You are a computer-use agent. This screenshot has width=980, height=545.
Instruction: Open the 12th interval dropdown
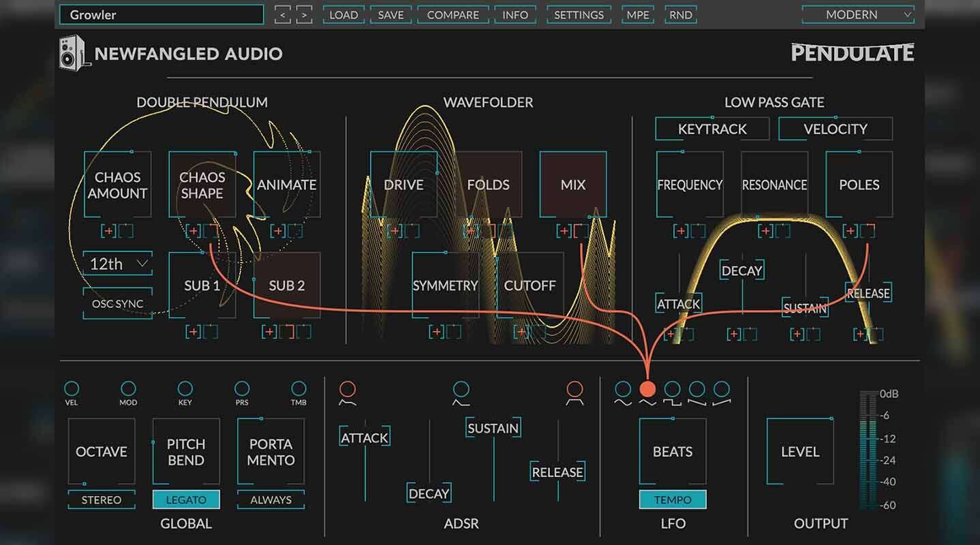(x=118, y=264)
